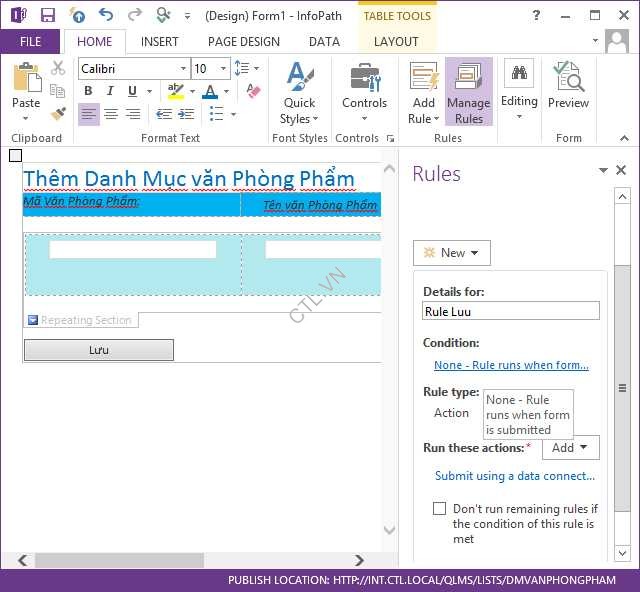Viewport: 640px width, 592px height.
Task: Open the Add actions dropdown
Action: coord(570,448)
